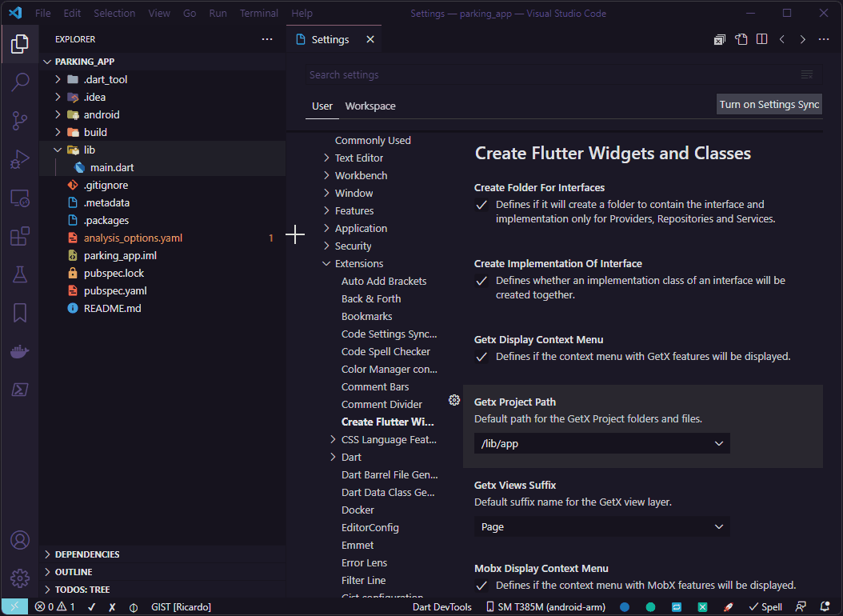Close the Settings tab
This screenshot has height=616, width=843.
point(370,39)
